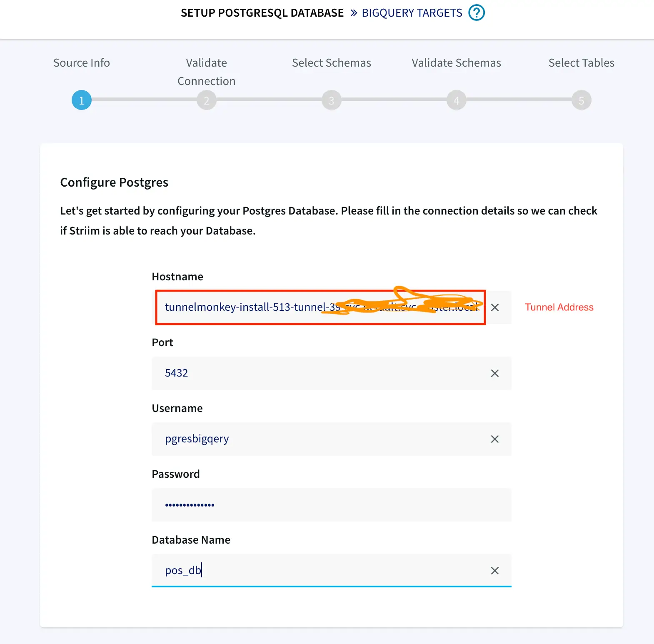Click the Validate Schemas step label
The image size is (654, 644).
click(x=457, y=63)
